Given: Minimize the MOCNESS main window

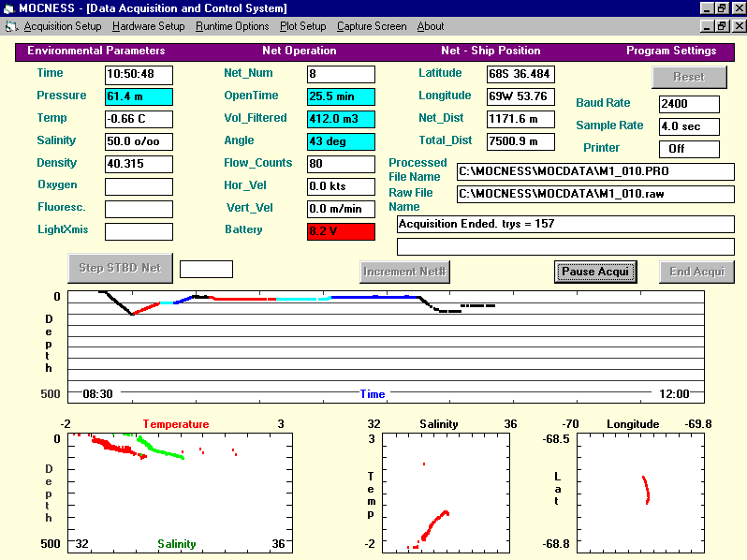Looking at the screenshot, I should (x=707, y=8).
